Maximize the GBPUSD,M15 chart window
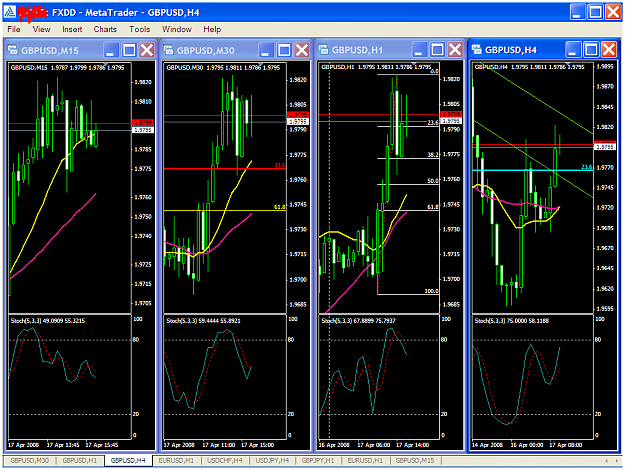The image size is (625, 470). click(129, 50)
